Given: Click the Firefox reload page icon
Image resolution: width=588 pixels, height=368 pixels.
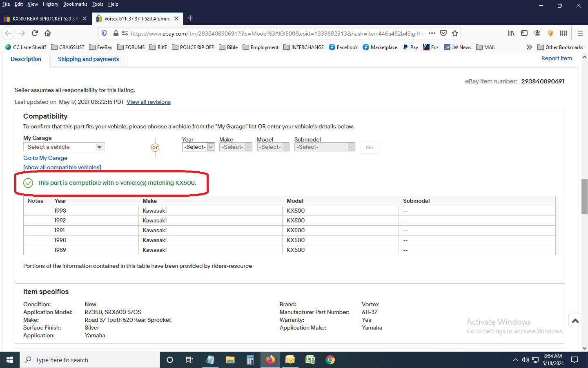Looking at the screenshot, I should pyautogui.click(x=35, y=33).
